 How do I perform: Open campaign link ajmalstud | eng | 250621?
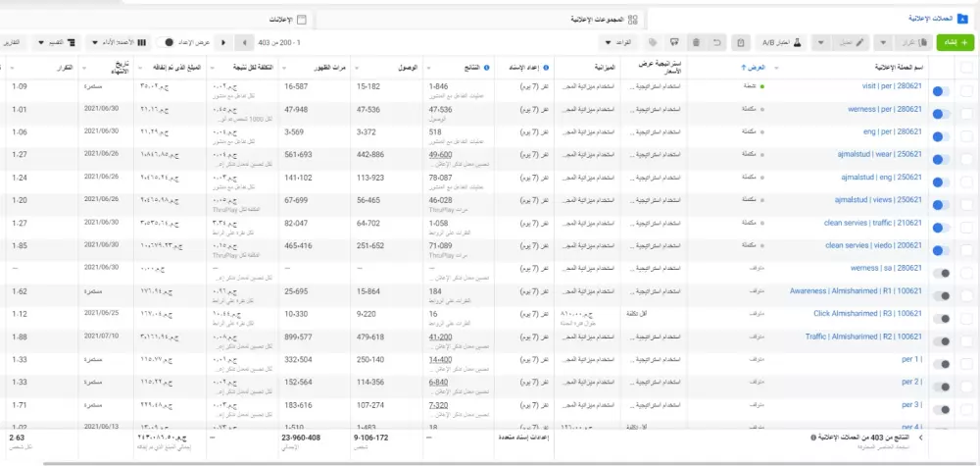tap(881, 178)
